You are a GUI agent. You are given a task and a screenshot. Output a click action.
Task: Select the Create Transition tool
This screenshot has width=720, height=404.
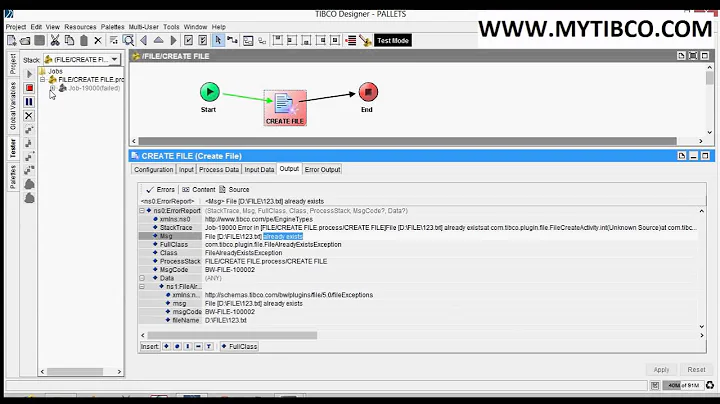click(x=232, y=40)
